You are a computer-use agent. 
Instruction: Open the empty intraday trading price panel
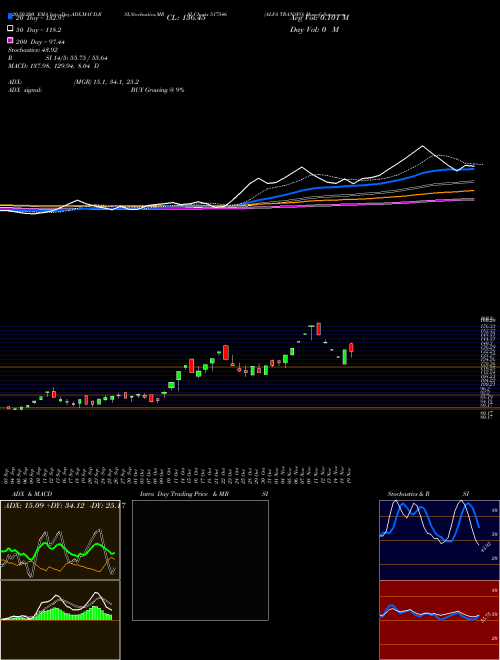200,560
